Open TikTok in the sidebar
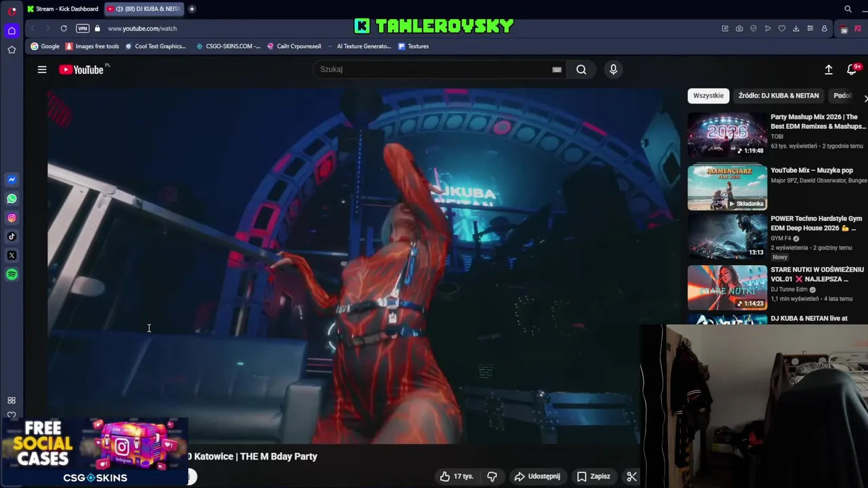Image resolution: width=868 pixels, height=488 pixels. 12,237
